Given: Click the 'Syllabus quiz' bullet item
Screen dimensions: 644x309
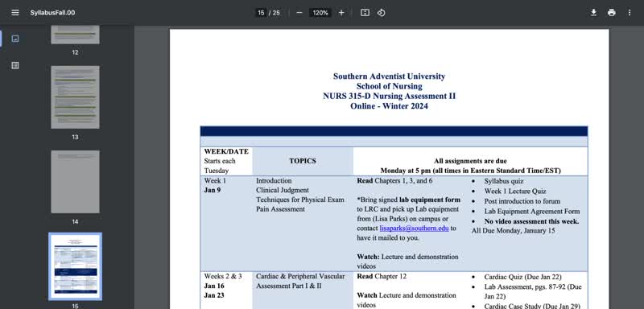Looking at the screenshot, I should 504,181.
